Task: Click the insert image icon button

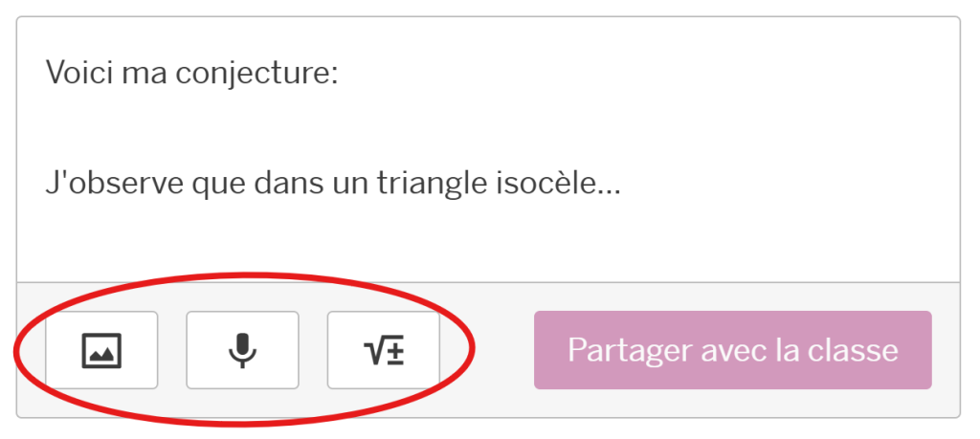Action: tap(101, 350)
